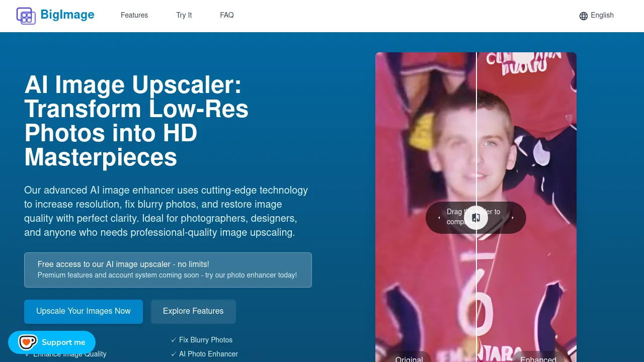Click 'Explore Features'
The image size is (644, 362).
coord(193,311)
